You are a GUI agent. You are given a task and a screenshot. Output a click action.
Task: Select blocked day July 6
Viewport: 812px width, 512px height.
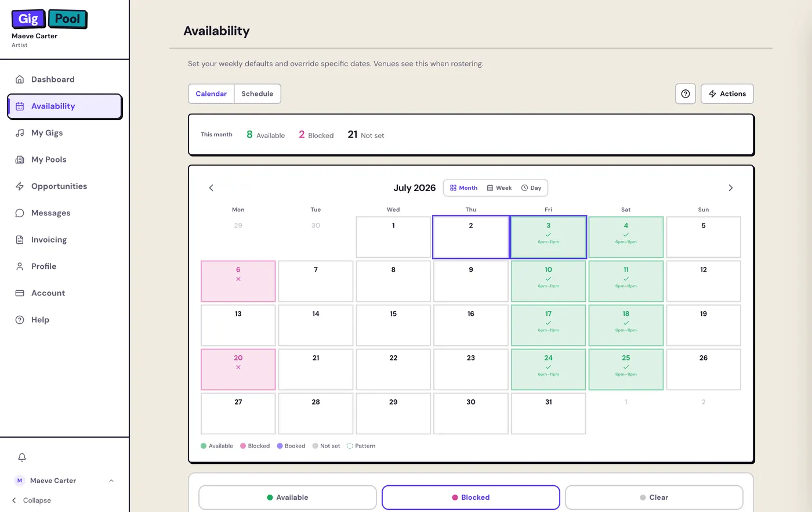coord(238,281)
